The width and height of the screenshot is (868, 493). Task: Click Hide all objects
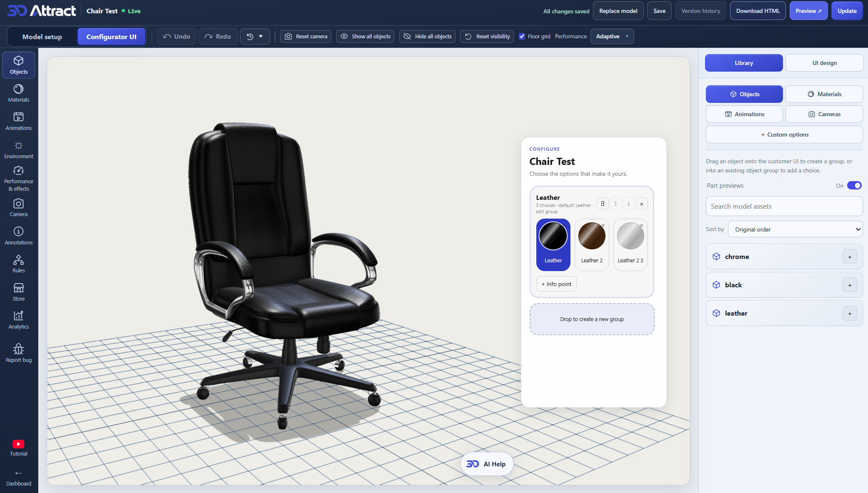[x=427, y=36]
